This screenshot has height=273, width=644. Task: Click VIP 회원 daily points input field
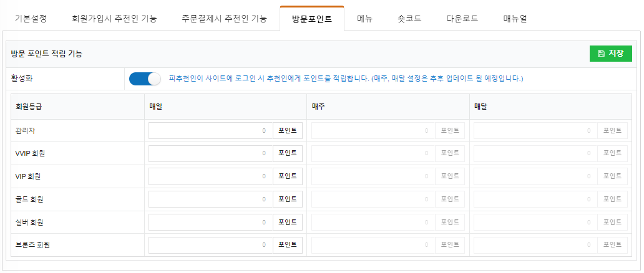pos(211,176)
